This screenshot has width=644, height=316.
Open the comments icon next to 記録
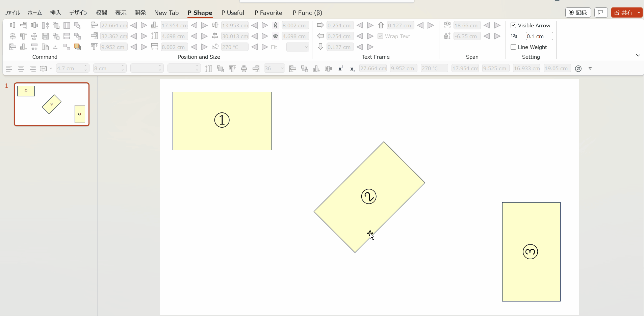point(601,12)
